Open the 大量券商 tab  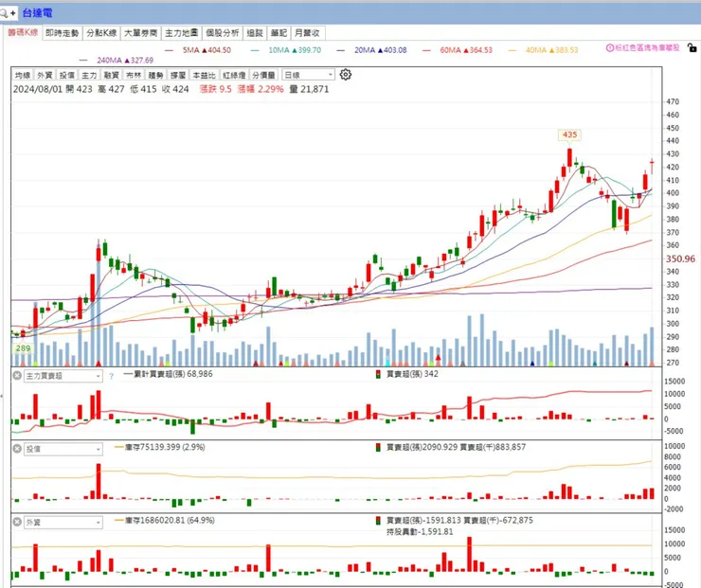pos(141,33)
